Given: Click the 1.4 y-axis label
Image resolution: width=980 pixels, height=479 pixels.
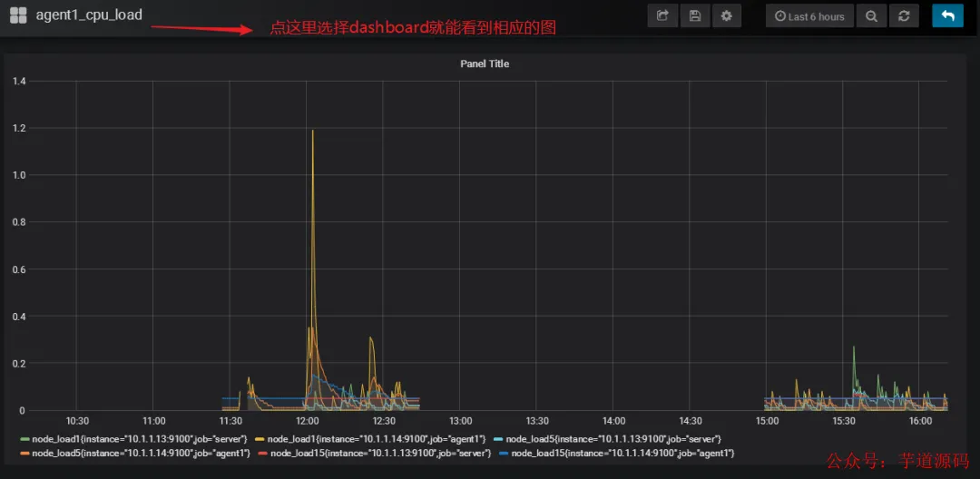Looking at the screenshot, I should 19,81.
